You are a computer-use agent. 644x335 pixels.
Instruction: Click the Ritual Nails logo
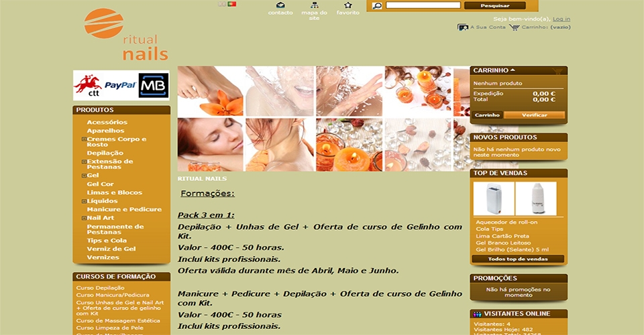tap(126, 35)
